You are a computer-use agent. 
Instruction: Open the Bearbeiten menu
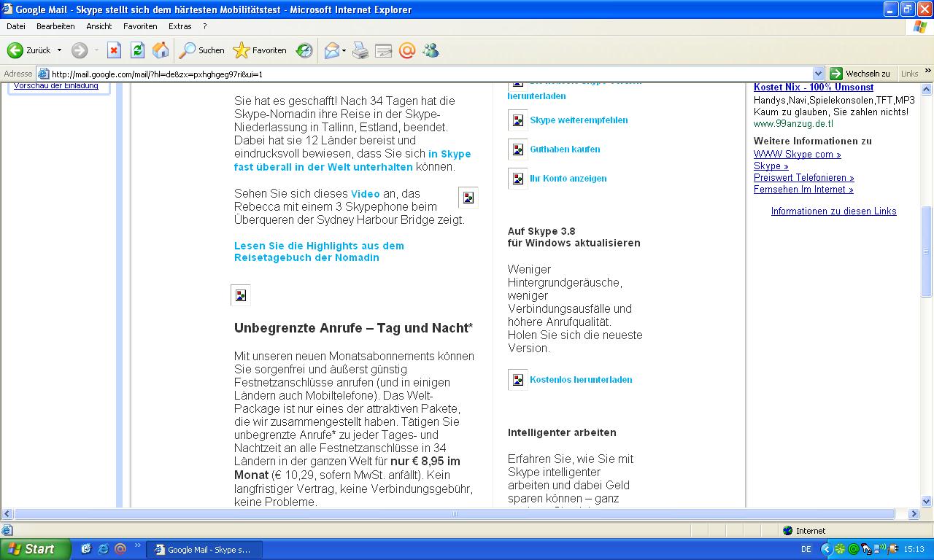coord(55,26)
